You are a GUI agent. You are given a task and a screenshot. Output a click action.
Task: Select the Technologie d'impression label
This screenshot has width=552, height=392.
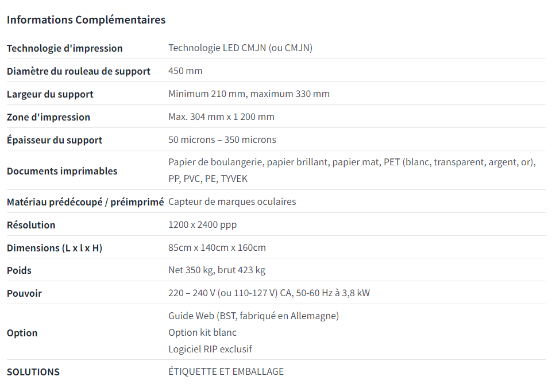coord(64,48)
